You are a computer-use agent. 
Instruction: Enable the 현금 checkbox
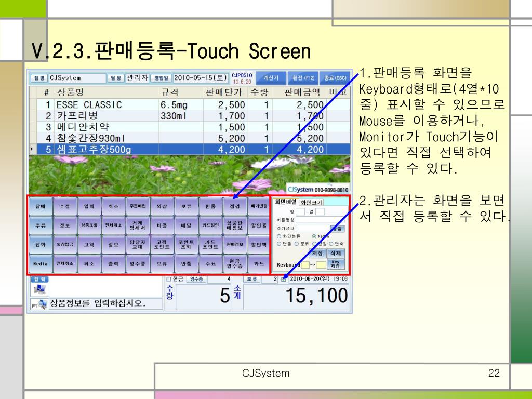pos(169,279)
